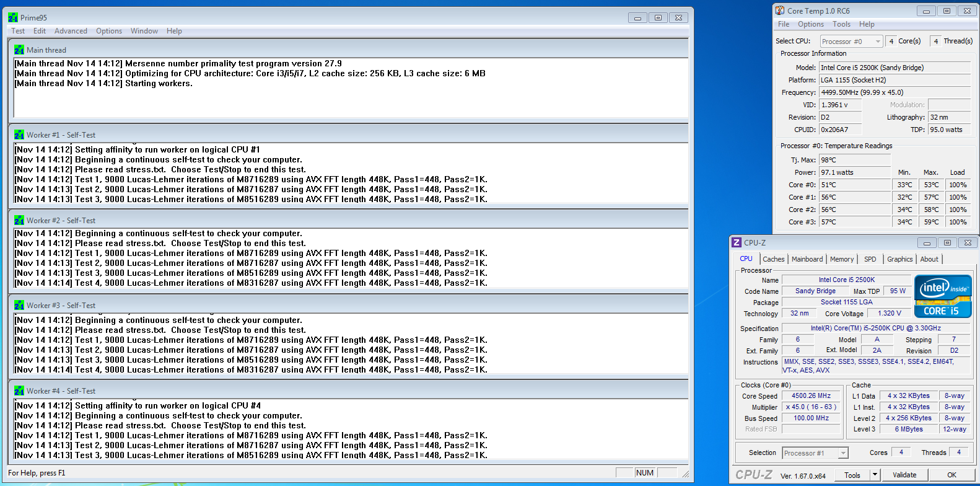
Task: Click the Worker #2 Self-Test window icon
Action: pyautogui.click(x=19, y=220)
